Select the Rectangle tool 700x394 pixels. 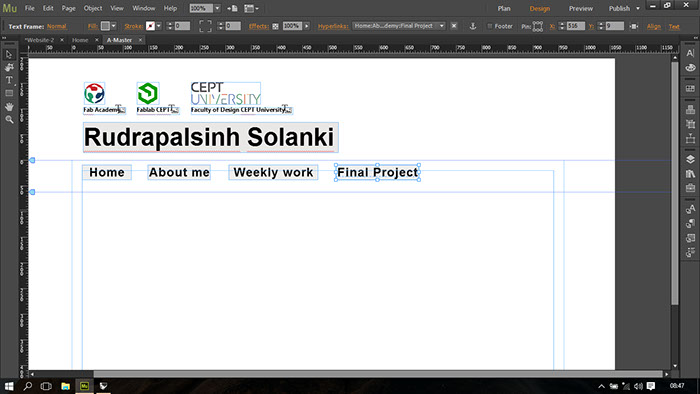[x=9, y=93]
